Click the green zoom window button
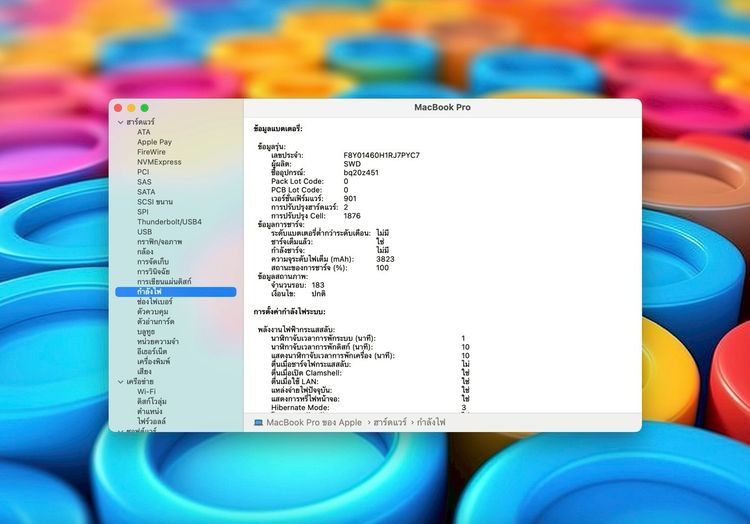The height and width of the screenshot is (524, 750). [145, 107]
